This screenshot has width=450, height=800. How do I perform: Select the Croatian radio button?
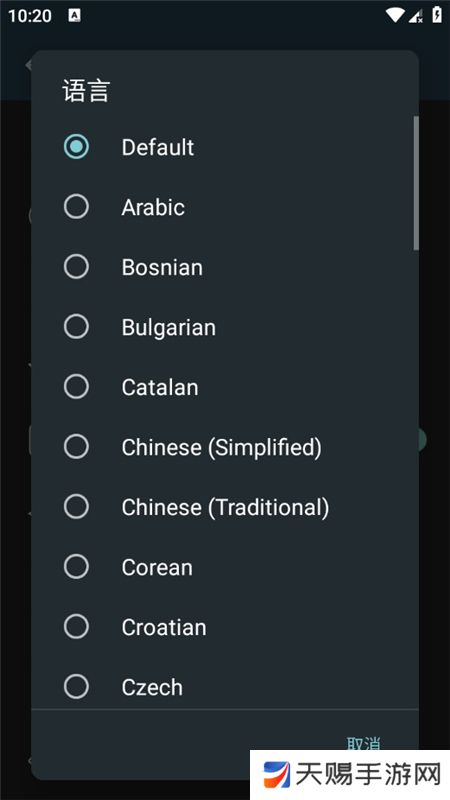[76, 627]
